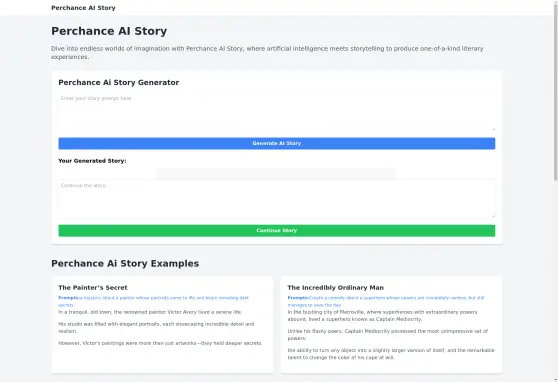Viewport: 558px width, 382px height.
Task: Click the Perchance Ai Story Generator heading
Action: pyautogui.click(x=119, y=83)
